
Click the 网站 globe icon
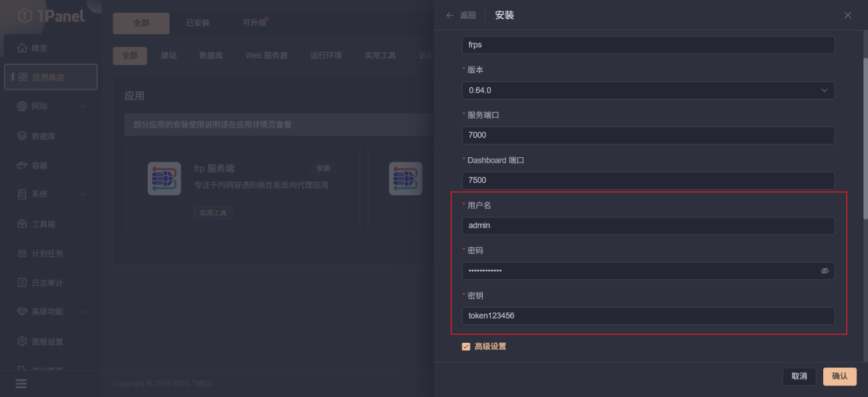tap(22, 106)
